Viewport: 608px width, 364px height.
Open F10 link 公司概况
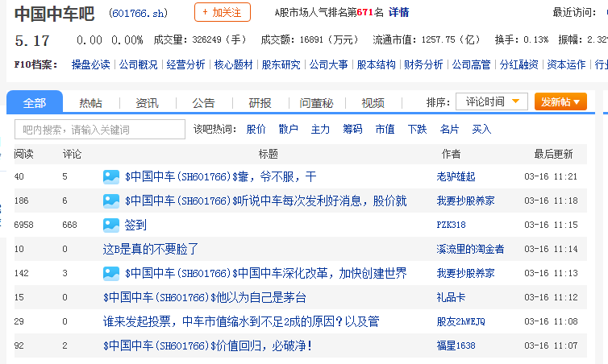click(139, 64)
